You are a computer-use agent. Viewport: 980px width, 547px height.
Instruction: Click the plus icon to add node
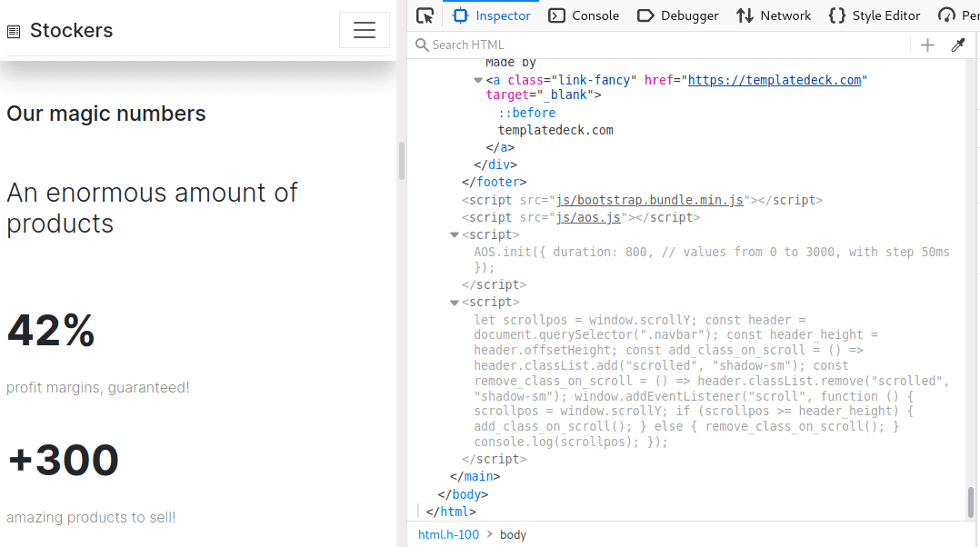(927, 45)
